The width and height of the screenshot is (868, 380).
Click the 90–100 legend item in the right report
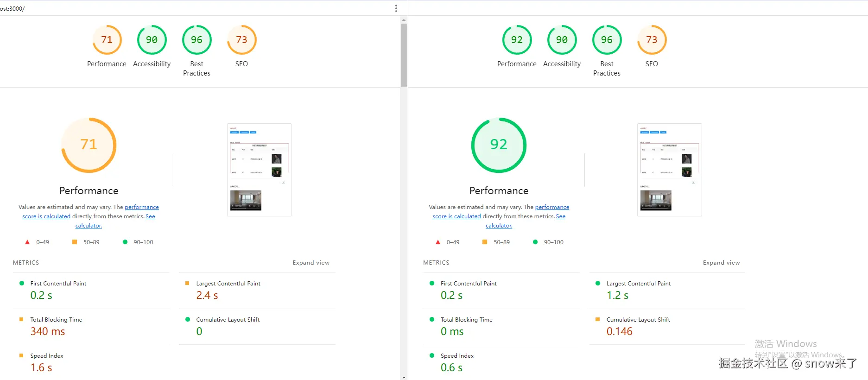(x=548, y=242)
